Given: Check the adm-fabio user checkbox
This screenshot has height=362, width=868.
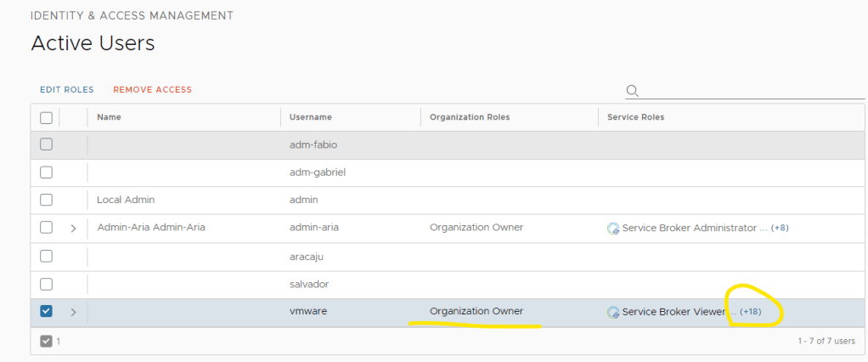Looking at the screenshot, I should (46, 144).
